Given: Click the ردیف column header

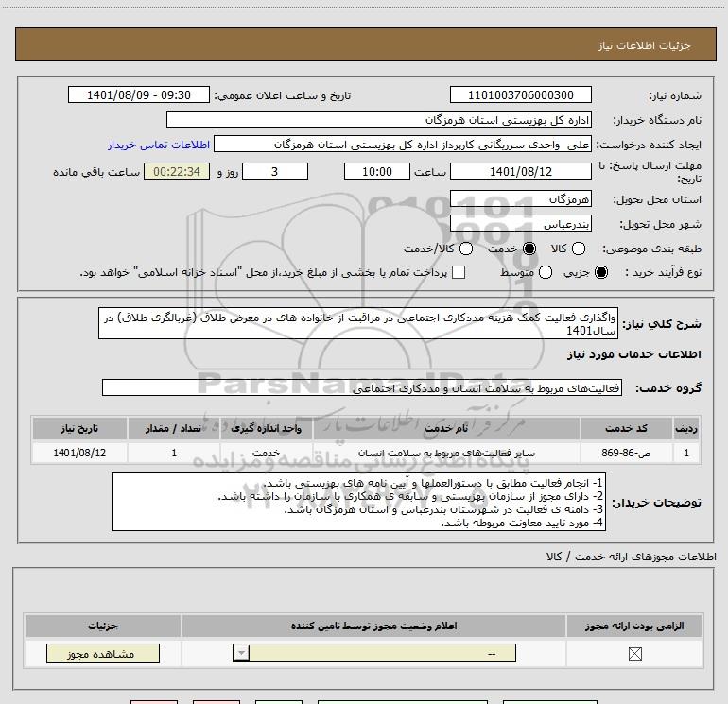Looking at the screenshot, I should 686,428.
